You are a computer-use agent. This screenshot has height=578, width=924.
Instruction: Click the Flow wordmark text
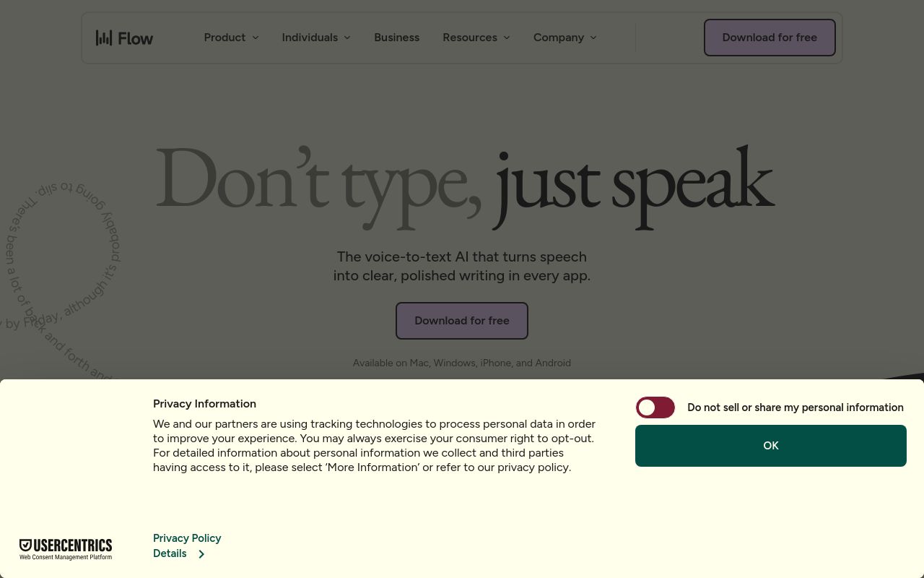[x=136, y=38]
